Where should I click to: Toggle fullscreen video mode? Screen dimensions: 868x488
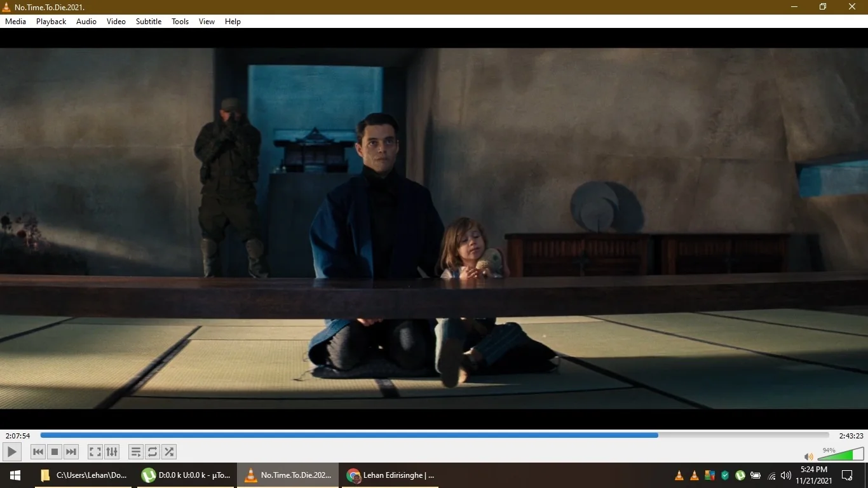[95, 452]
